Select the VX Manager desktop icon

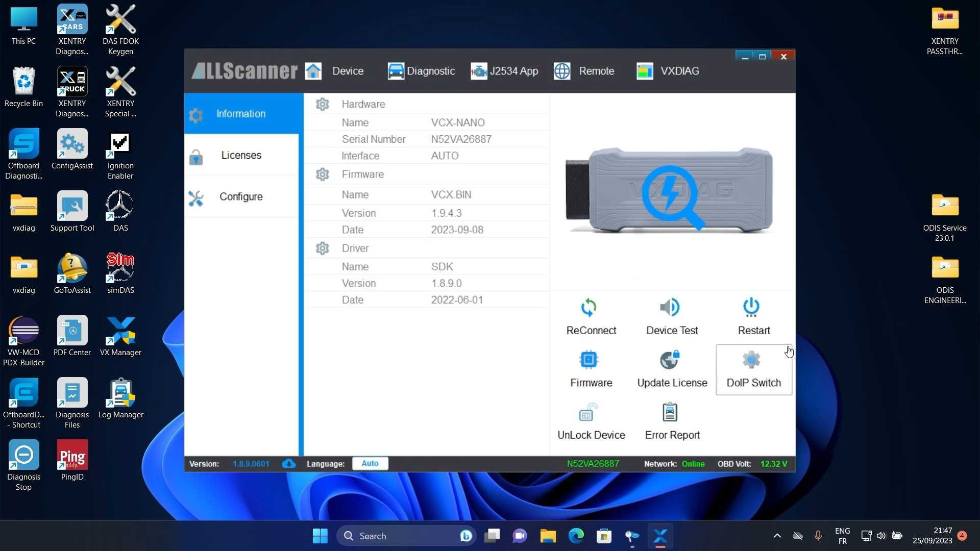[x=120, y=336]
